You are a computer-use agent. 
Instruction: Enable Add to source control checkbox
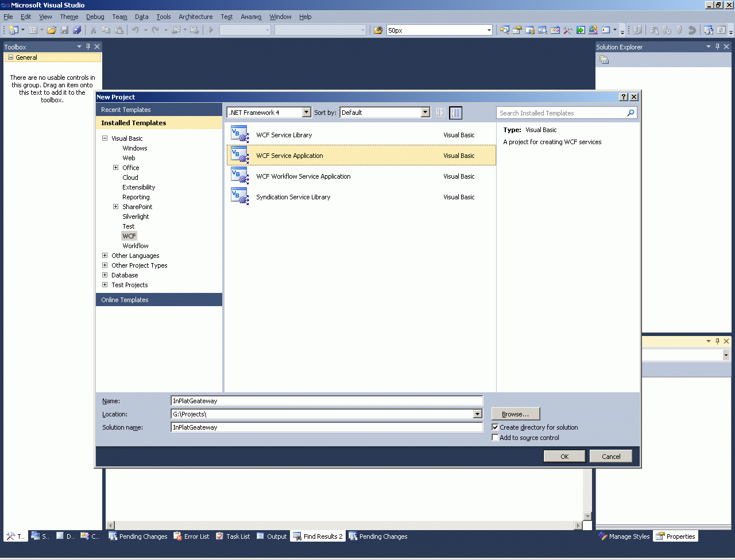[x=495, y=438]
